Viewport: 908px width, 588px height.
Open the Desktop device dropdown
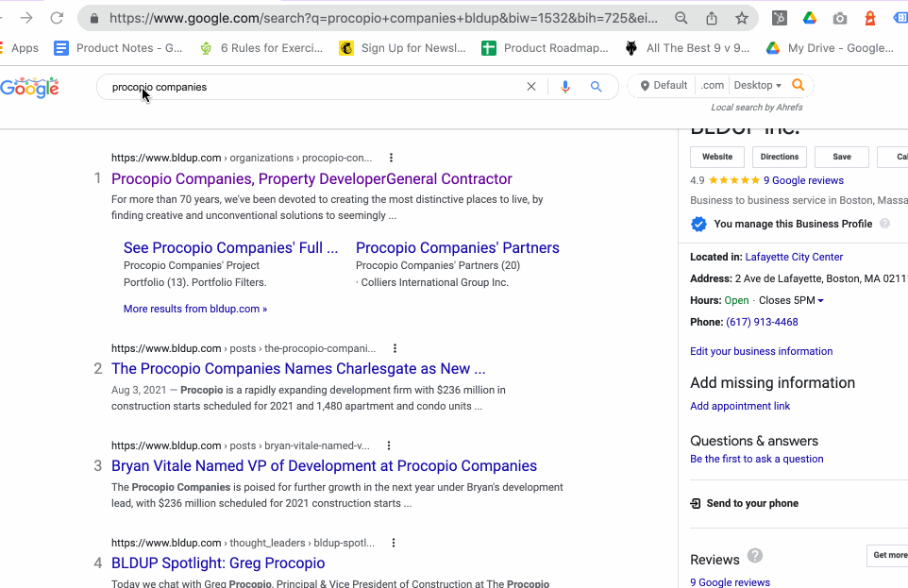[x=757, y=86]
